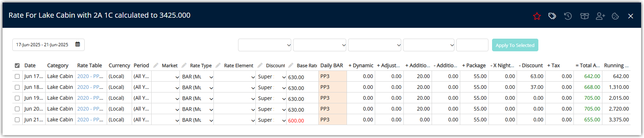Click the cookie icon in header
This screenshot has width=644, height=138.
(x=615, y=16)
